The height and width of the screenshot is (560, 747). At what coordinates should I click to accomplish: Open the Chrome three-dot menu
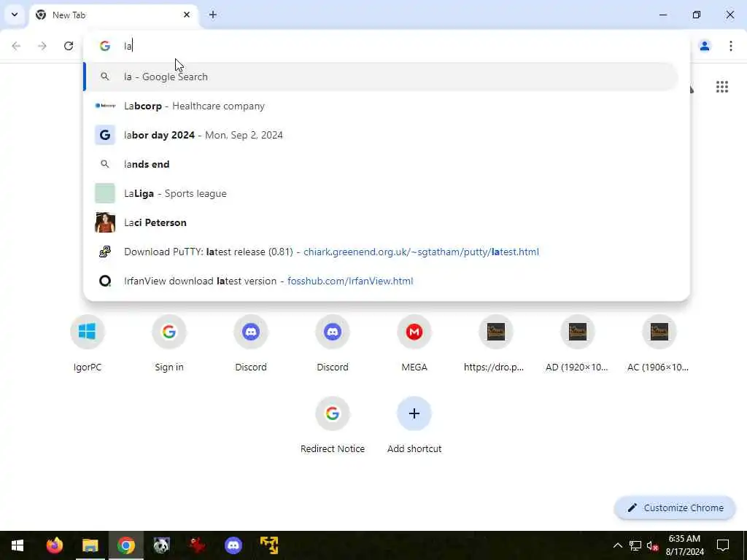tap(731, 46)
